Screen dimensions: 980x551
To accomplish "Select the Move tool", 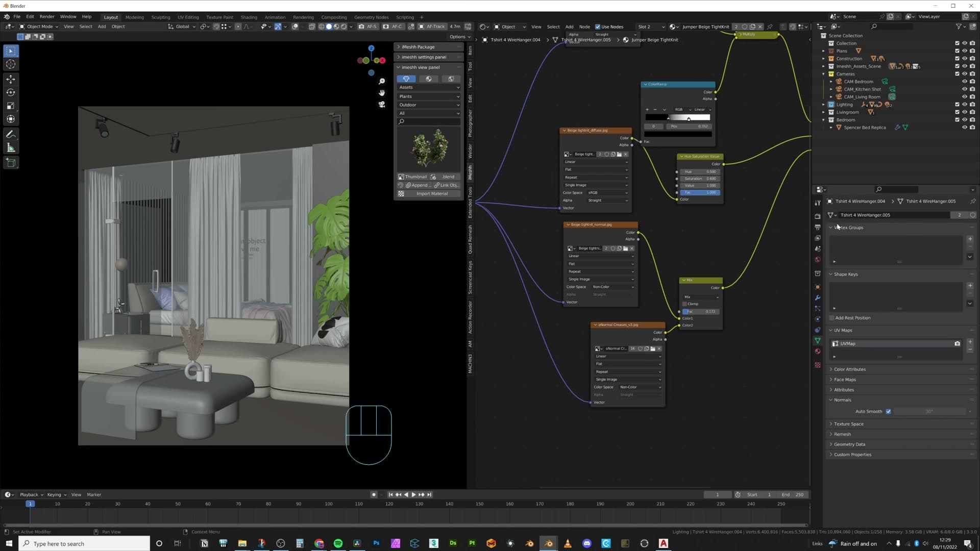I will click(x=11, y=79).
